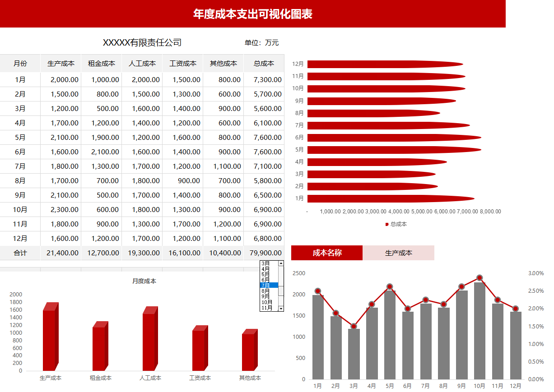Screen dimensions: 554x392
Task: Select the 月份 table header cell
Action: point(20,63)
